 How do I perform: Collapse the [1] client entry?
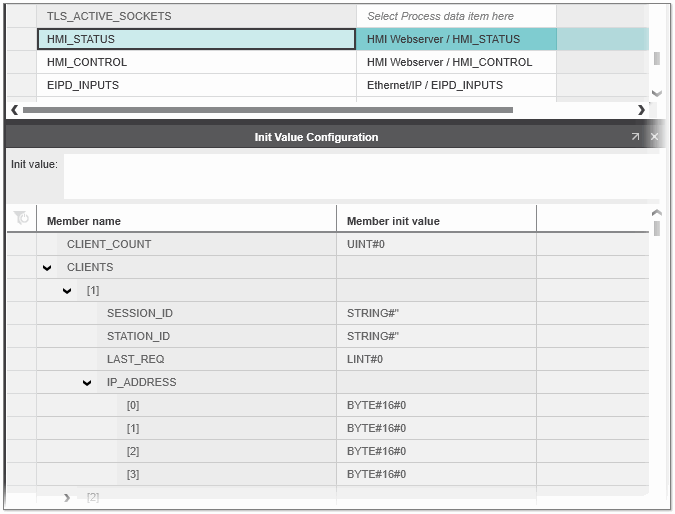[x=67, y=291]
